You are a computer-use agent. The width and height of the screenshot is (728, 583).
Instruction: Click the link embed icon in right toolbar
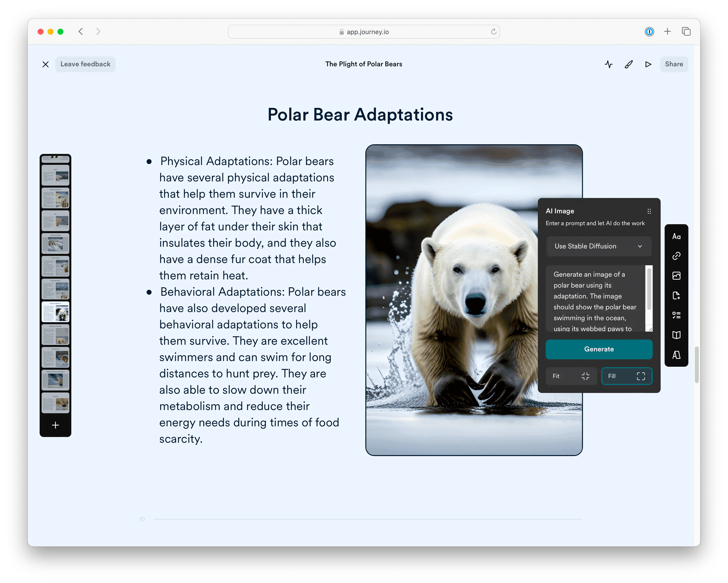(676, 256)
